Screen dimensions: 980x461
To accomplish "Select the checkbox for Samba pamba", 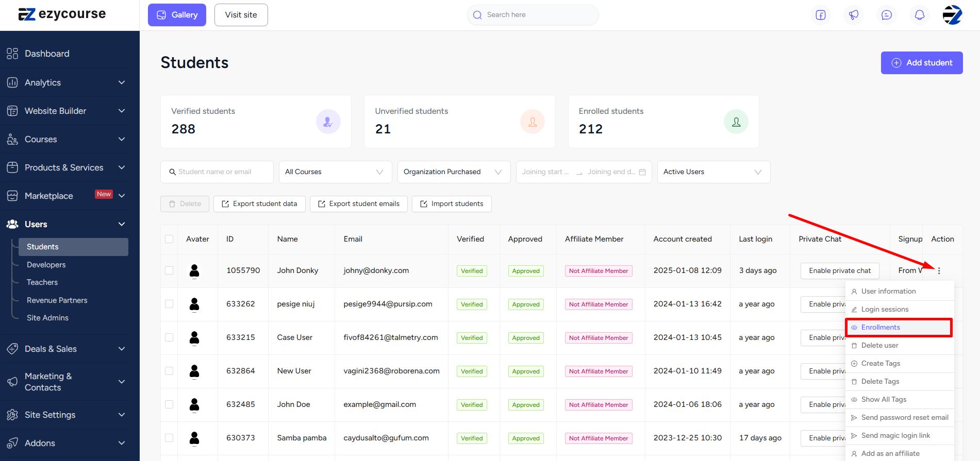I will (169, 438).
